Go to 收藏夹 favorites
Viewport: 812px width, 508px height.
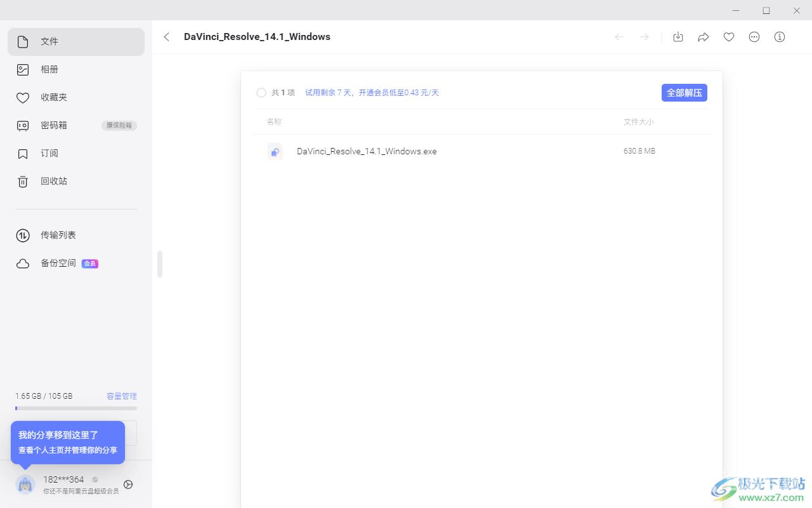76,98
